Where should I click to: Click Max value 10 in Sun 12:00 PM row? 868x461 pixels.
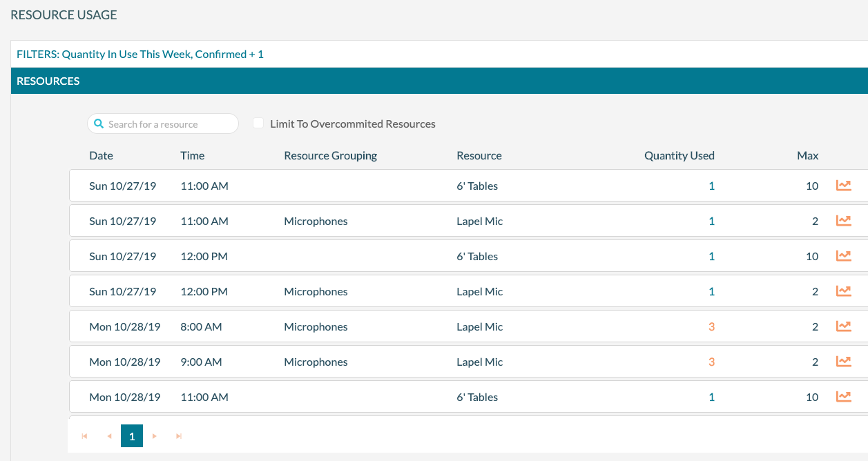[x=812, y=256]
